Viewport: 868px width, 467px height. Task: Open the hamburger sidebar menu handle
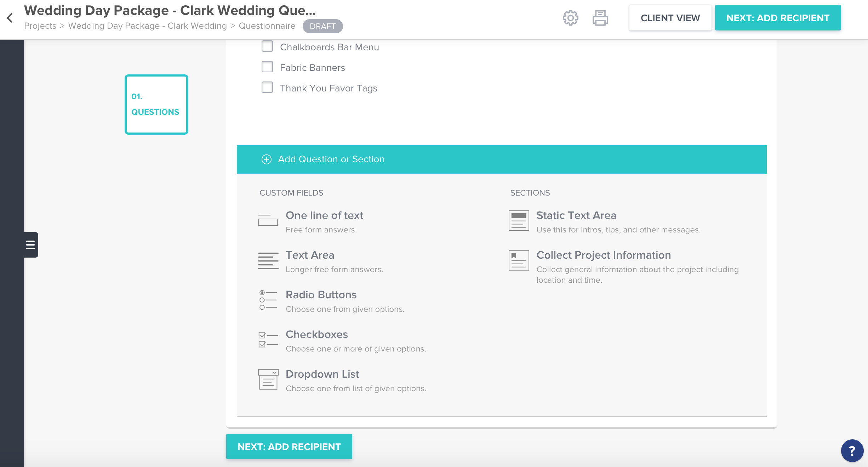pos(31,245)
